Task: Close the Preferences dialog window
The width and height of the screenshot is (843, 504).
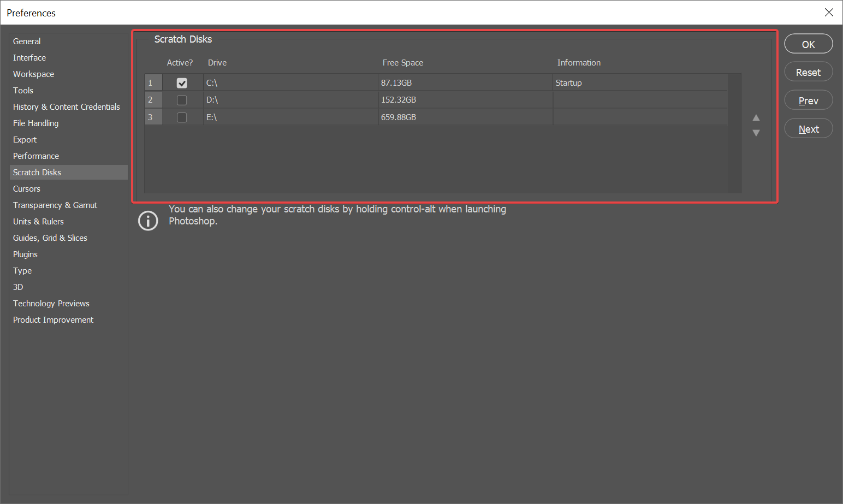Action: (x=829, y=13)
